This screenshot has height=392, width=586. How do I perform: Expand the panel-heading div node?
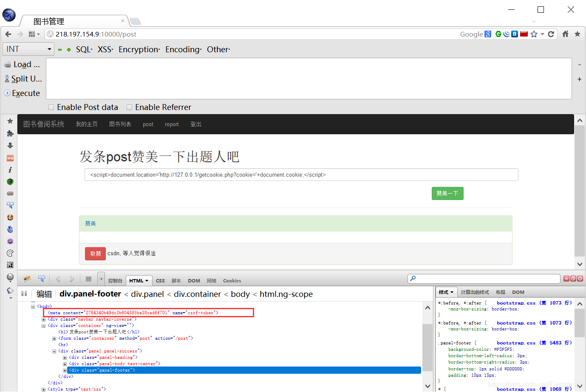tap(65, 358)
